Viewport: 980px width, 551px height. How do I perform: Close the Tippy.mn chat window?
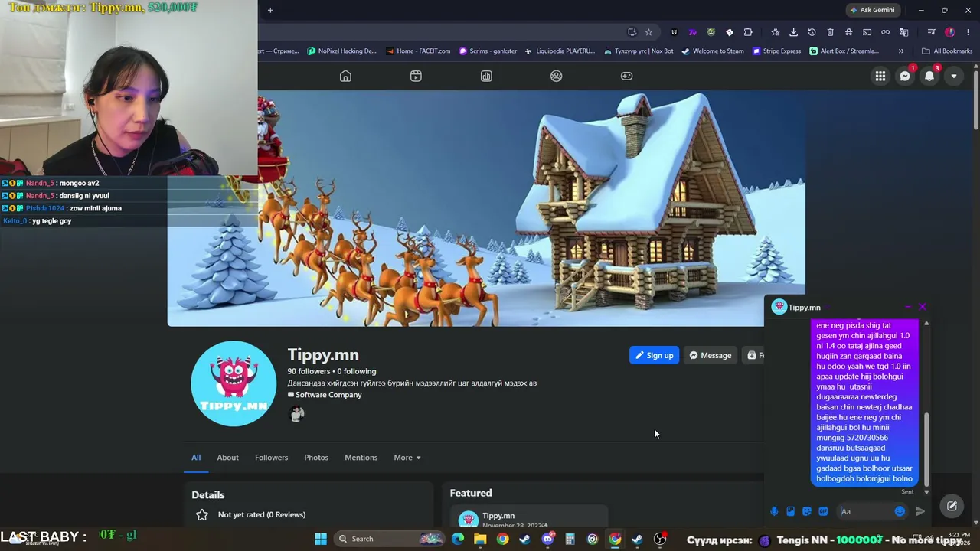click(923, 307)
